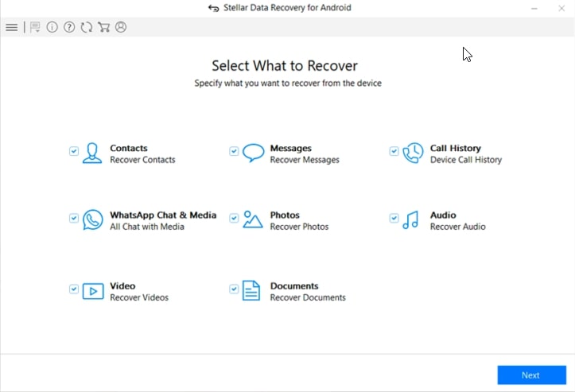
Task: Select the 'Recover Photos' text
Action: [x=299, y=227]
